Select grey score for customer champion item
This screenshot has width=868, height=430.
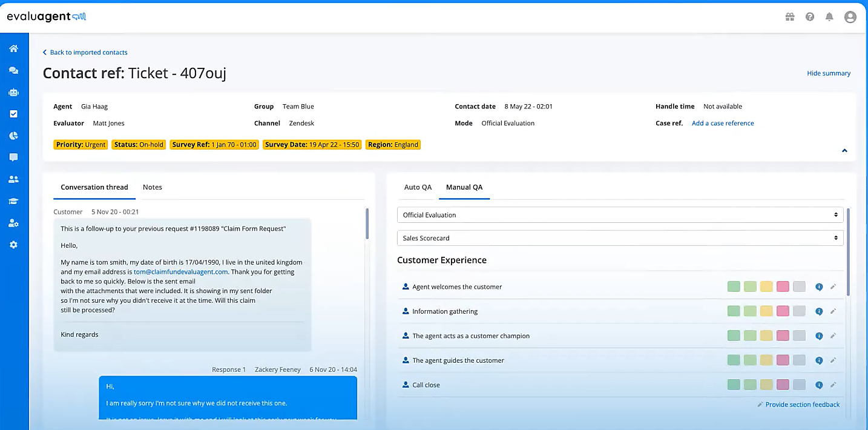point(799,335)
